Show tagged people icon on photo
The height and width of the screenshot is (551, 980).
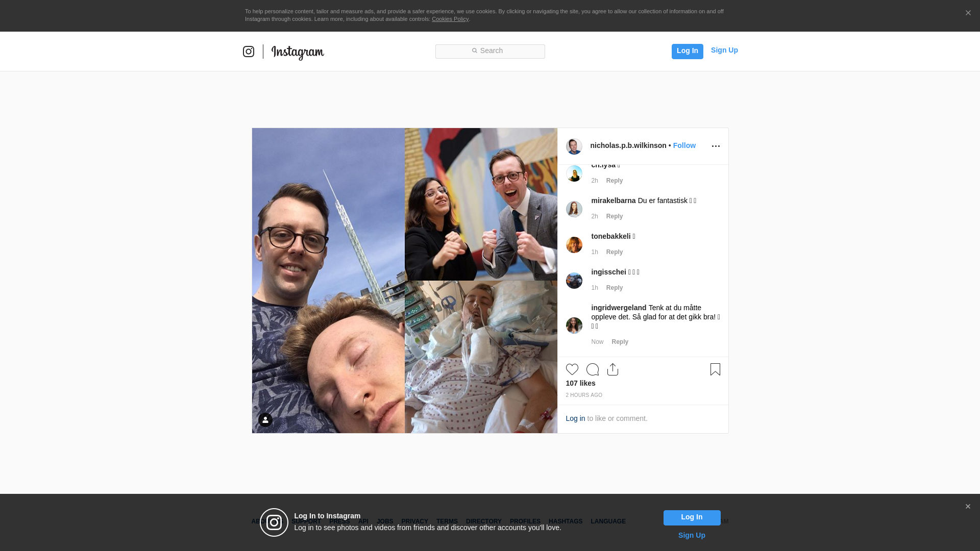tap(265, 420)
